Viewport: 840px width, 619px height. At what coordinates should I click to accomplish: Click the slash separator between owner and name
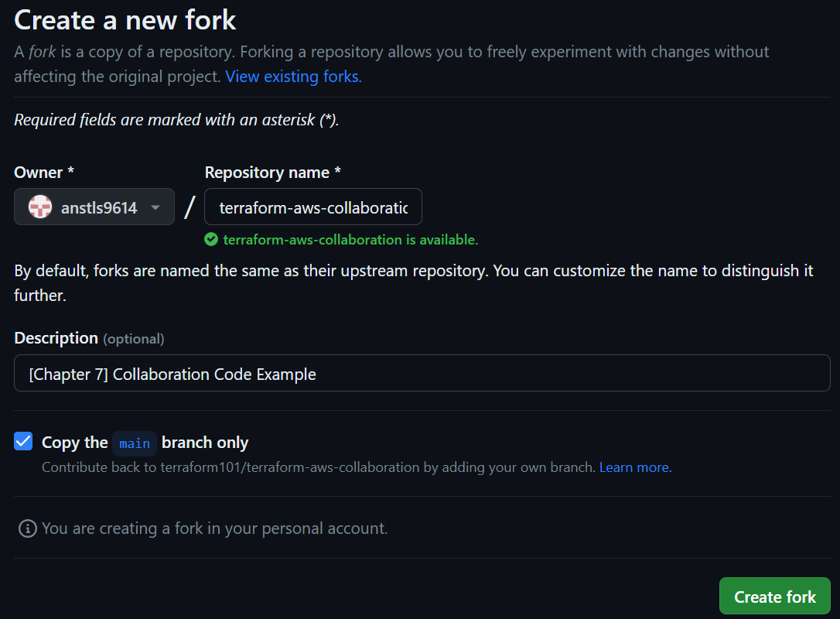pos(190,207)
